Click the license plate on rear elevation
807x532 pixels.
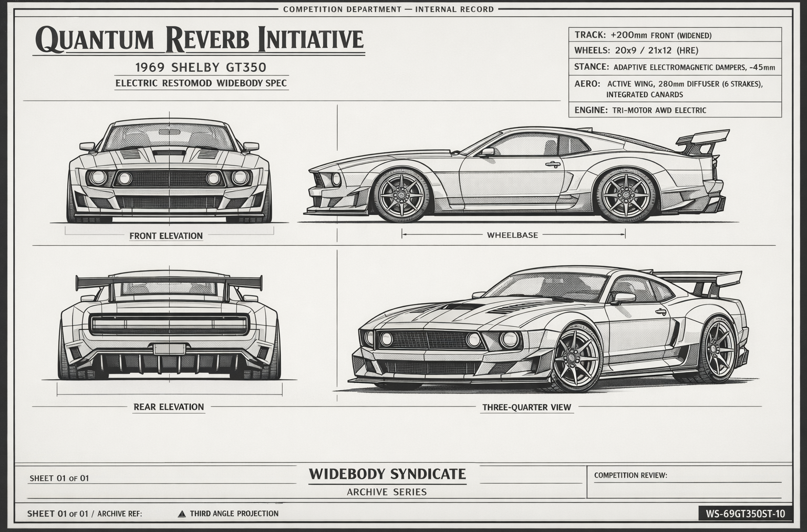tap(169, 348)
